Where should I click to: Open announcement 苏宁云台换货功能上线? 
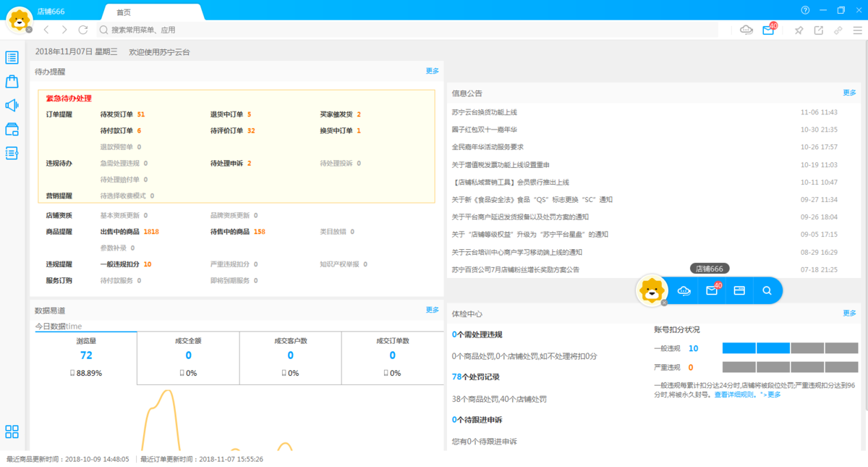(484, 112)
